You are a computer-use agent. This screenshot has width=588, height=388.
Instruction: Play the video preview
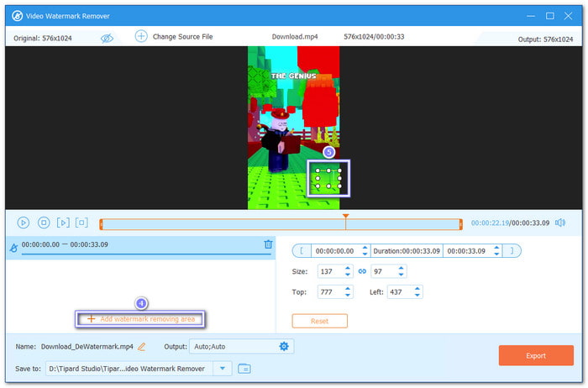pyautogui.click(x=24, y=223)
